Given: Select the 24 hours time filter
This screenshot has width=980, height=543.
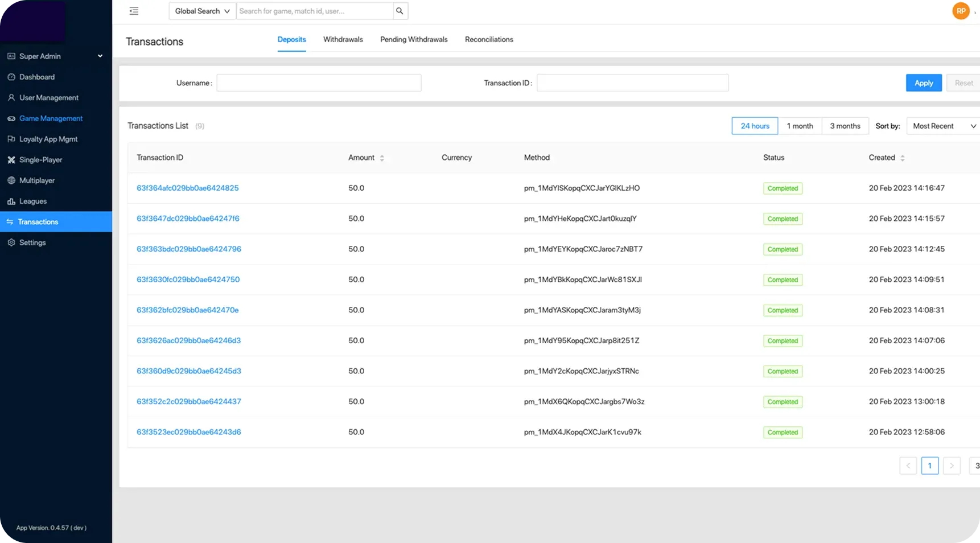Looking at the screenshot, I should point(755,126).
